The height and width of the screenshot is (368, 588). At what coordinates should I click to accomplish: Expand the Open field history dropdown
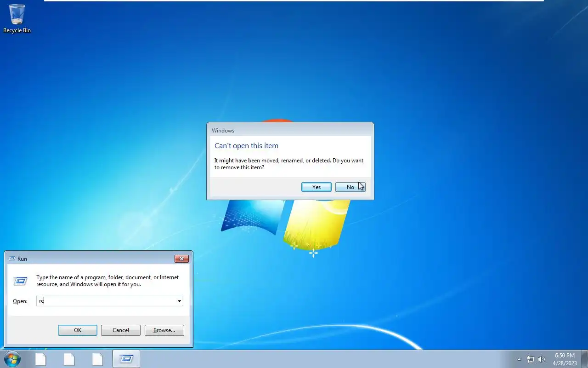[179, 301]
